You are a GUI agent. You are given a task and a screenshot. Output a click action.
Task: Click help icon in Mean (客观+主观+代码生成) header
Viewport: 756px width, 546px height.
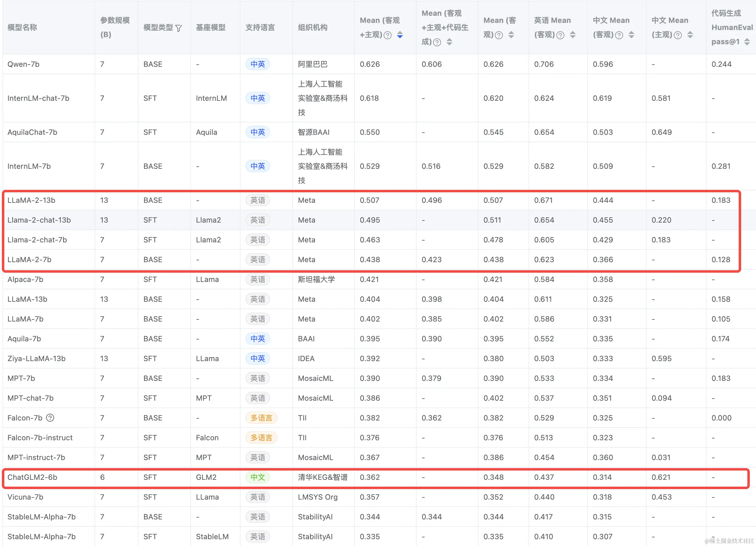point(437,42)
